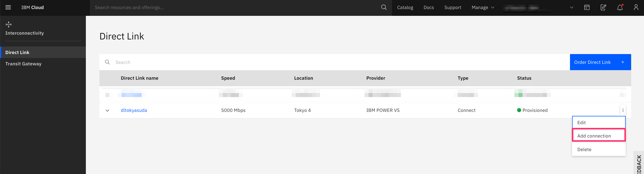Screen dimensions: 644x174
Task: Open the user profile avatar icon
Action: [636, 8]
